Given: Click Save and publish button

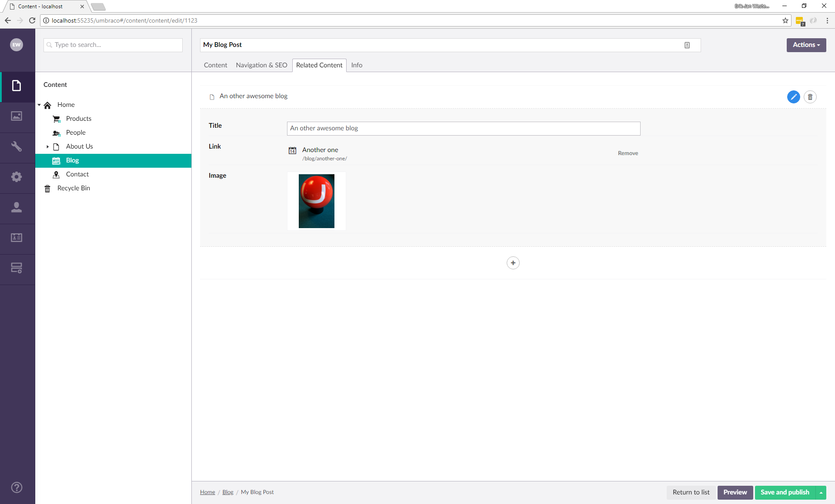Looking at the screenshot, I should (x=785, y=492).
